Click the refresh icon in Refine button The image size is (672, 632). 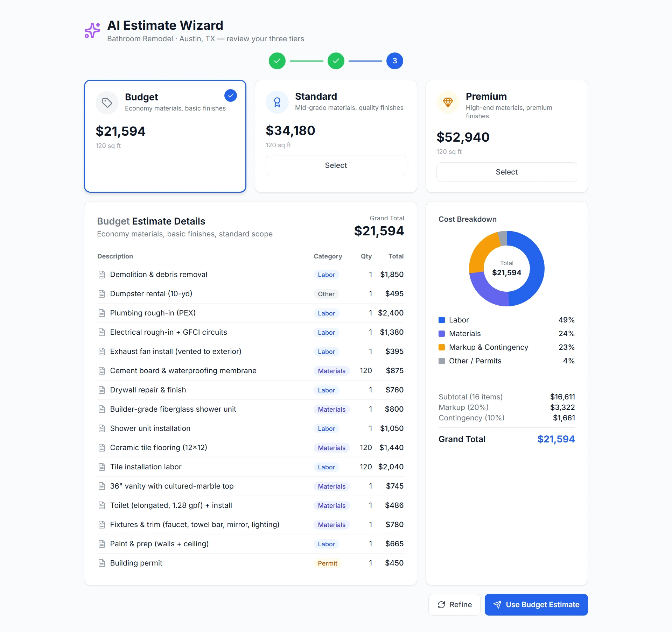(441, 605)
